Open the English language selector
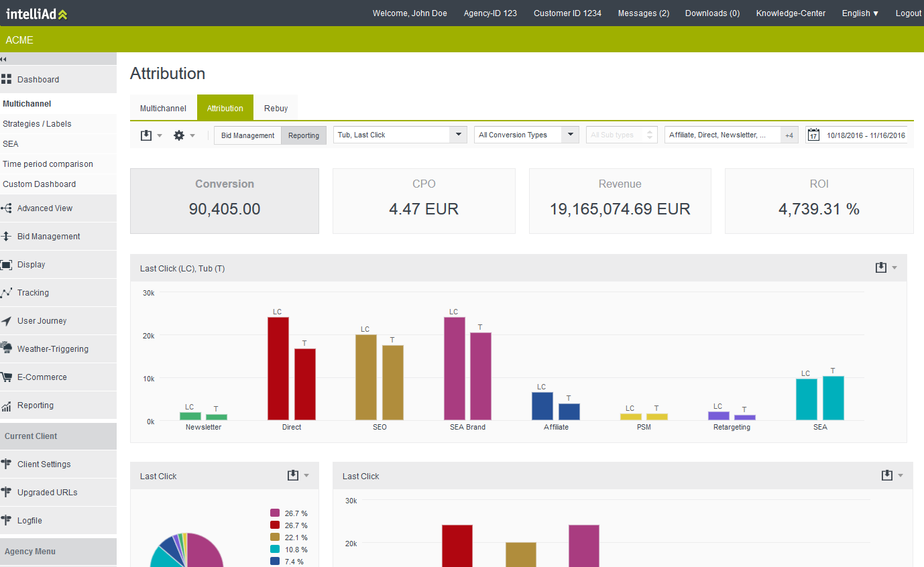 860,13
